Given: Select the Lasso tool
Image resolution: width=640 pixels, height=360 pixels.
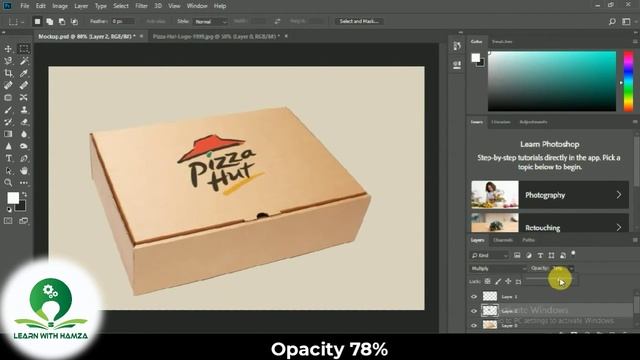Looking at the screenshot, I should pyautogui.click(x=8, y=61).
